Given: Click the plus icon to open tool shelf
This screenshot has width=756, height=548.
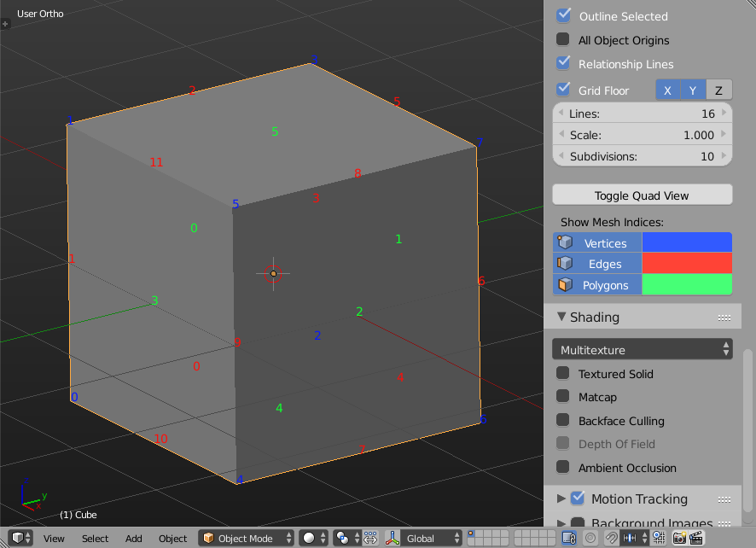Looking at the screenshot, I should (x=5, y=23).
